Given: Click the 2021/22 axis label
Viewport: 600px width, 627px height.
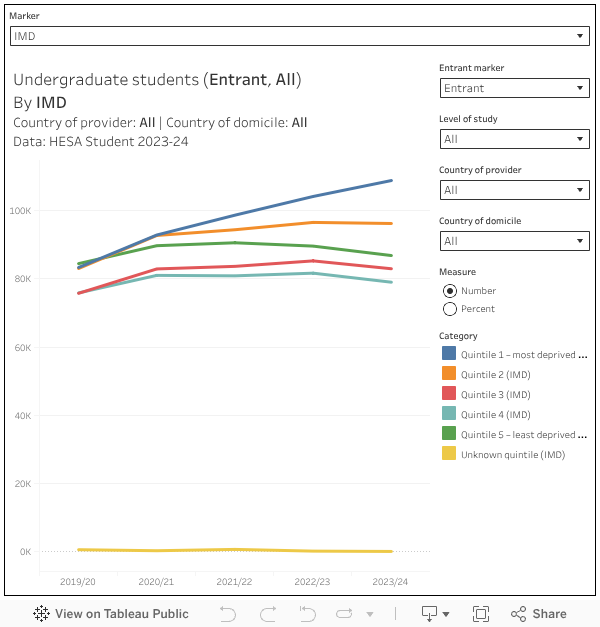Looking at the screenshot, I should pos(235,581).
